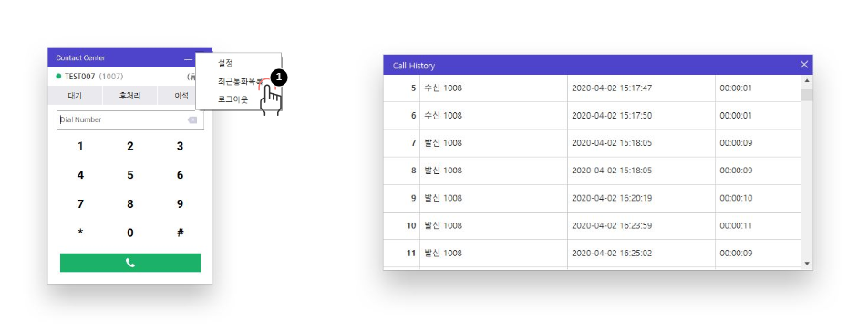This screenshot has height=332, width=868.
Task: Click duration 00:00:10 in row 9
Action: pyautogui.click(x=736, y=198)
